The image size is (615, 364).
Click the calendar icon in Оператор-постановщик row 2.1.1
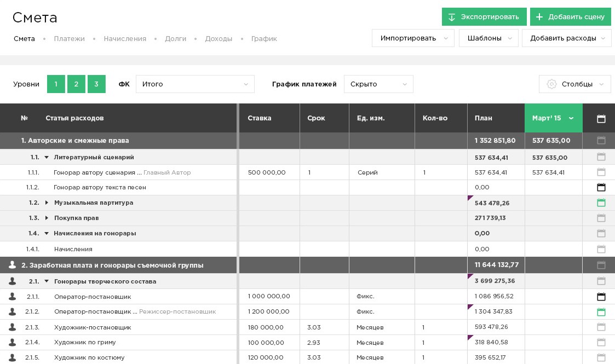pyautogui.click(x=601, y=297)
